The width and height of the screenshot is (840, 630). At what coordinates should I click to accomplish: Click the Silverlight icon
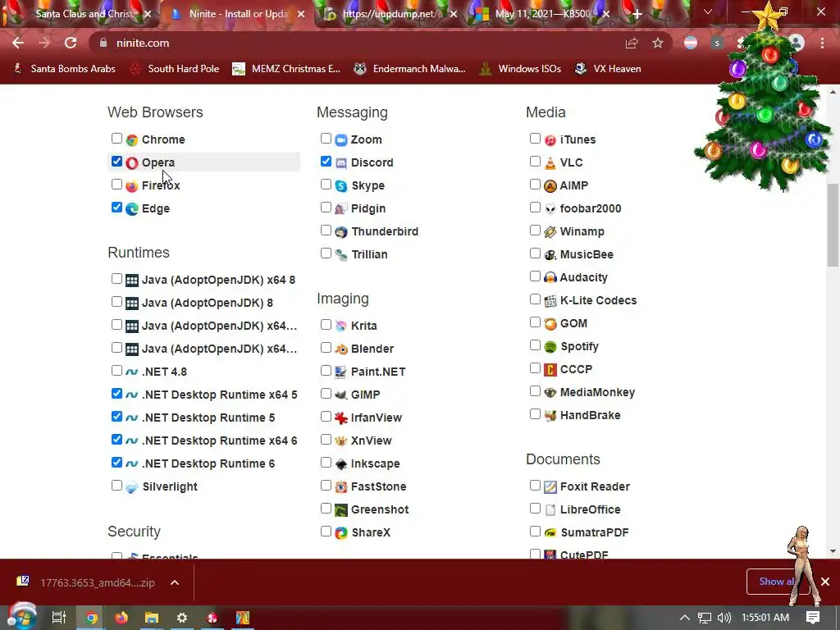point(132,487)
